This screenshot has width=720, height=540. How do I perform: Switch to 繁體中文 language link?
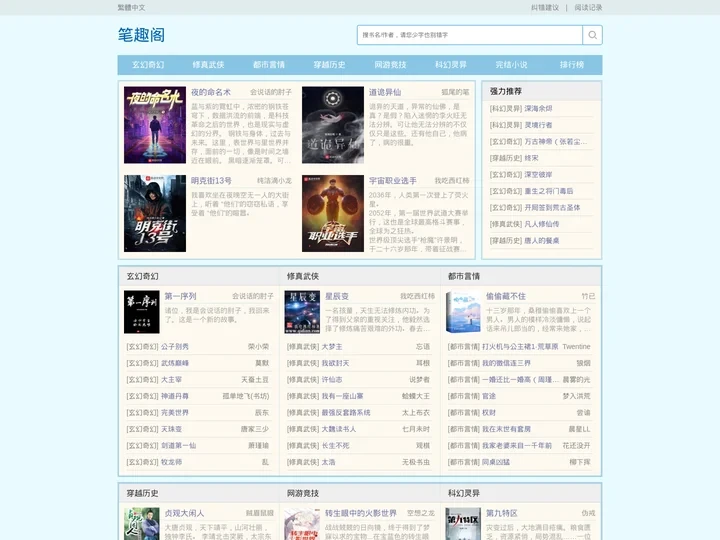(131, 7)
